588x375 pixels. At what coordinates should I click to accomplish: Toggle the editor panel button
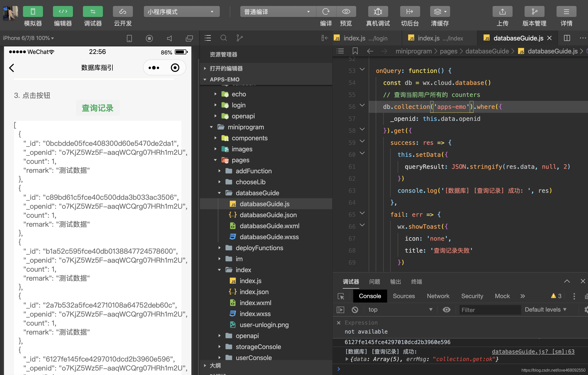point(63,12)
